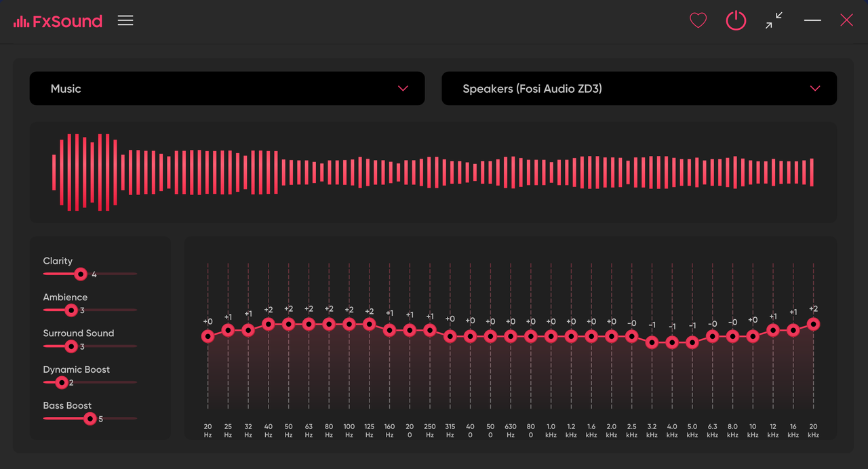Click the 1.0 kHz frequency label
This screenshot has width=868, height=469.
pos(551,431)
